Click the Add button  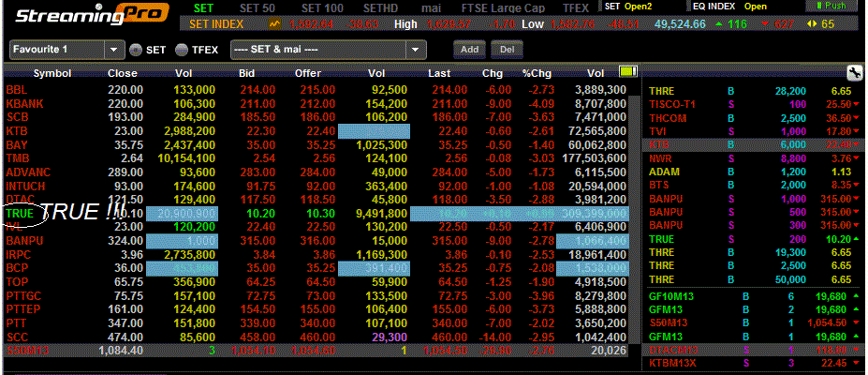469,50
